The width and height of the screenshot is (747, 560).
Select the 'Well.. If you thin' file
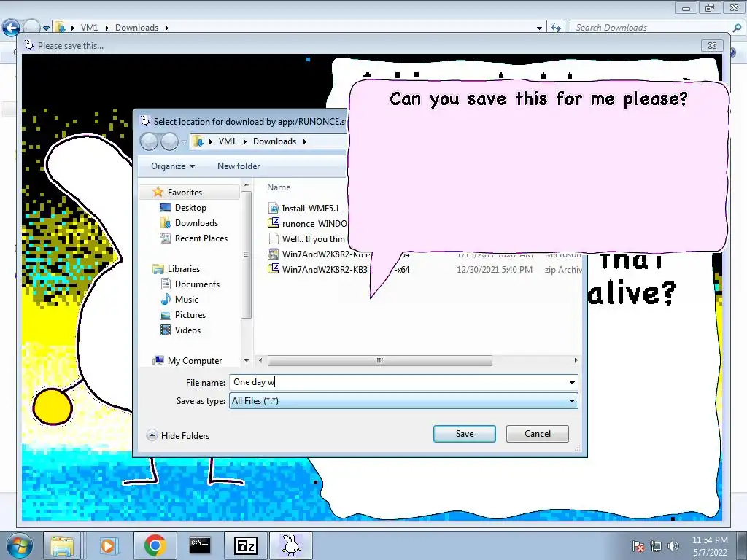313,239
